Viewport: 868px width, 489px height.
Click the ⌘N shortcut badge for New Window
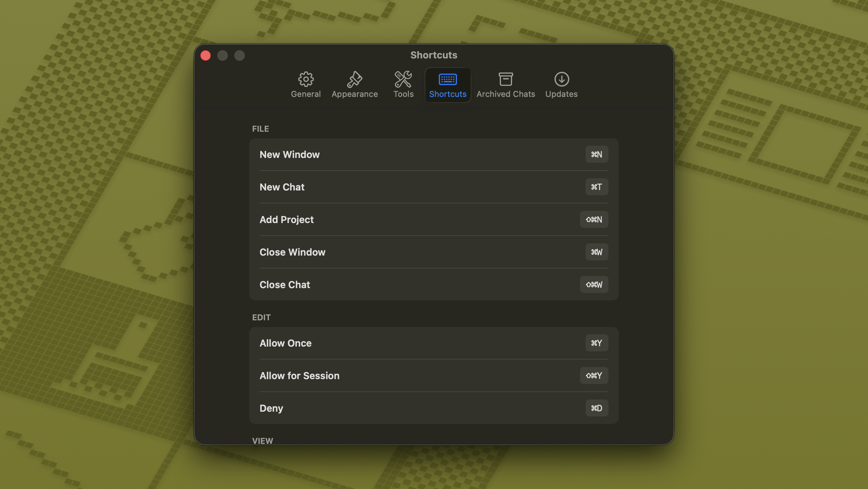[597, 154]
